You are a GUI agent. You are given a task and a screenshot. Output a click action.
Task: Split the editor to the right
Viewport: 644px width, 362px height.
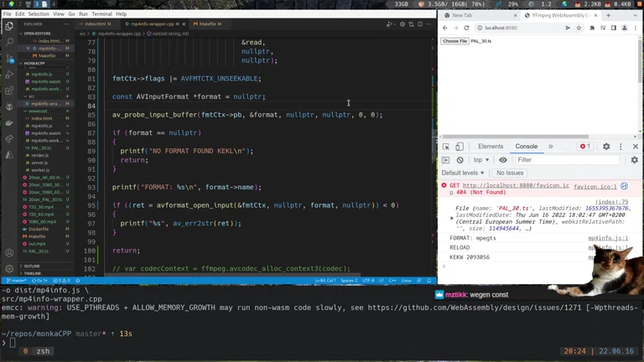pyautogui.click(x=420, y=24)
